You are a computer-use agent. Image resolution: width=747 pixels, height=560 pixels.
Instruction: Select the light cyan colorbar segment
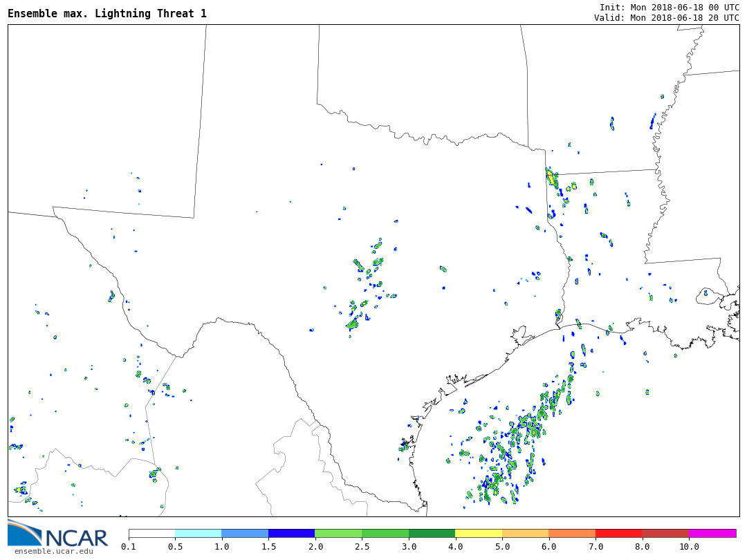(x=199, y=534)
